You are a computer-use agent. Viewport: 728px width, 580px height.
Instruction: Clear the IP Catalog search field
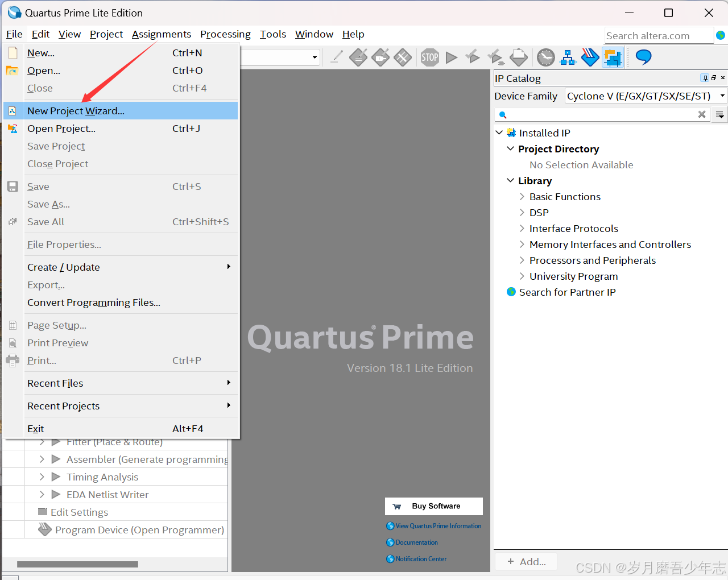[702, 114]
